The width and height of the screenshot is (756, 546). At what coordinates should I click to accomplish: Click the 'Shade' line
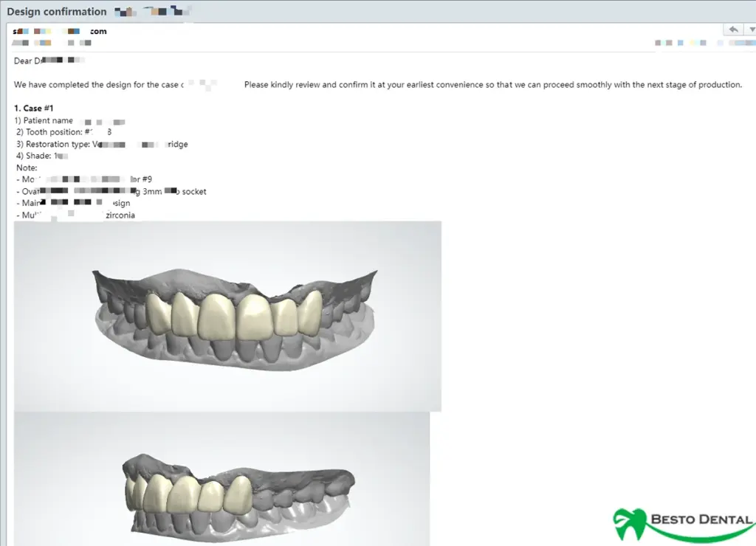42,156
